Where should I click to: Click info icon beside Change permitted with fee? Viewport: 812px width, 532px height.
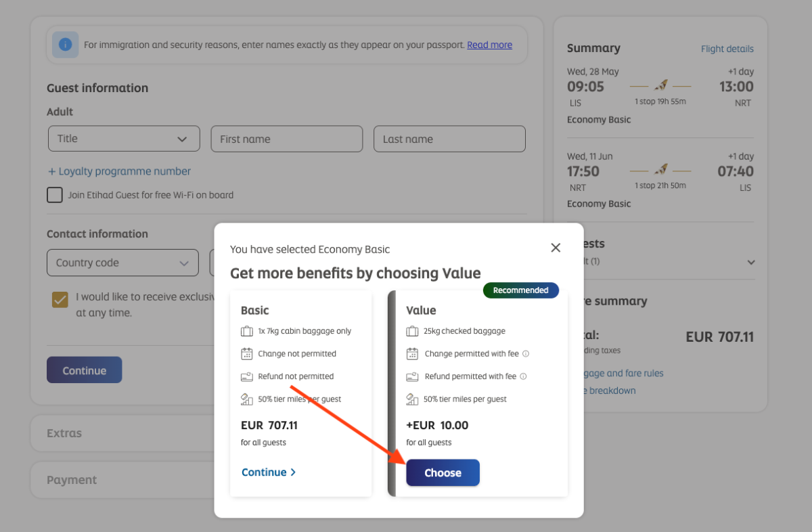[526, 354]
